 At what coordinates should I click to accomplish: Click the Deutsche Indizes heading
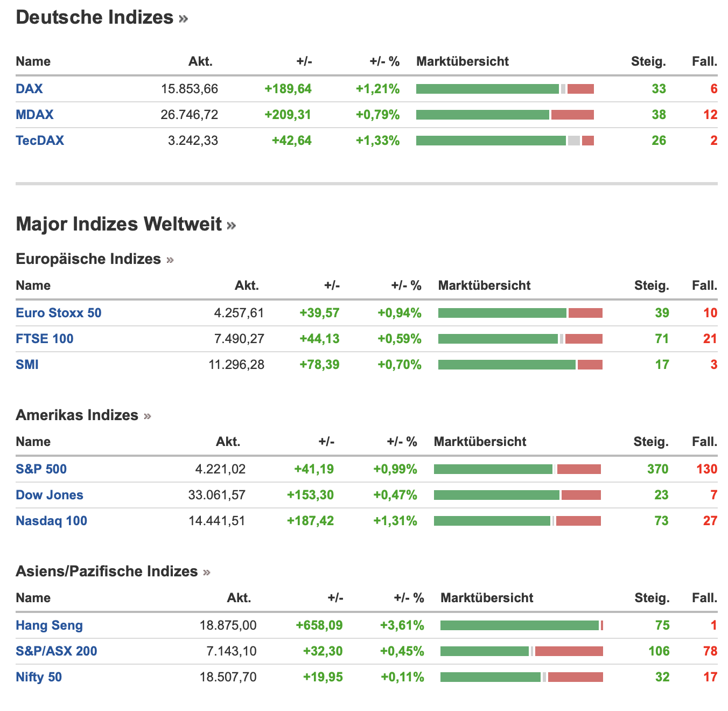tap(94, 18)
